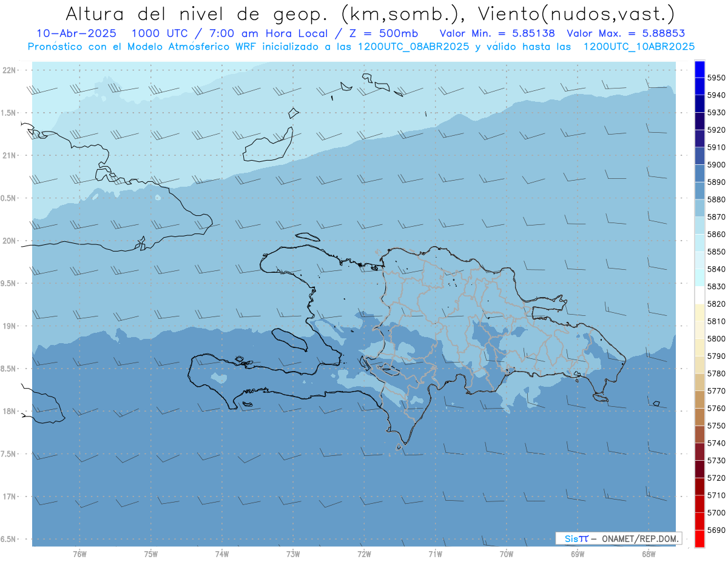The width and height of the screenshot is (728, 562).
Task: Click the 9.5N latitude label
Action: click(x=8, y=283)
